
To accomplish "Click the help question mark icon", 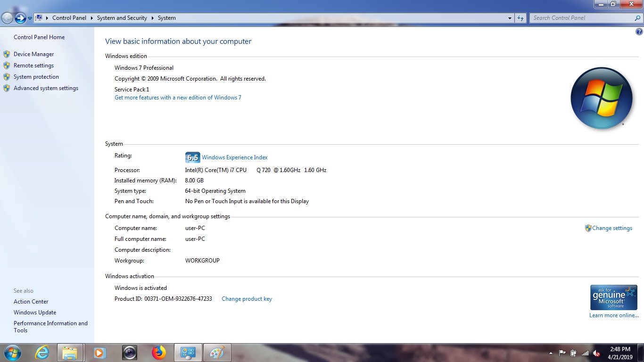I will pyautogui.click(x=639, y=32).
